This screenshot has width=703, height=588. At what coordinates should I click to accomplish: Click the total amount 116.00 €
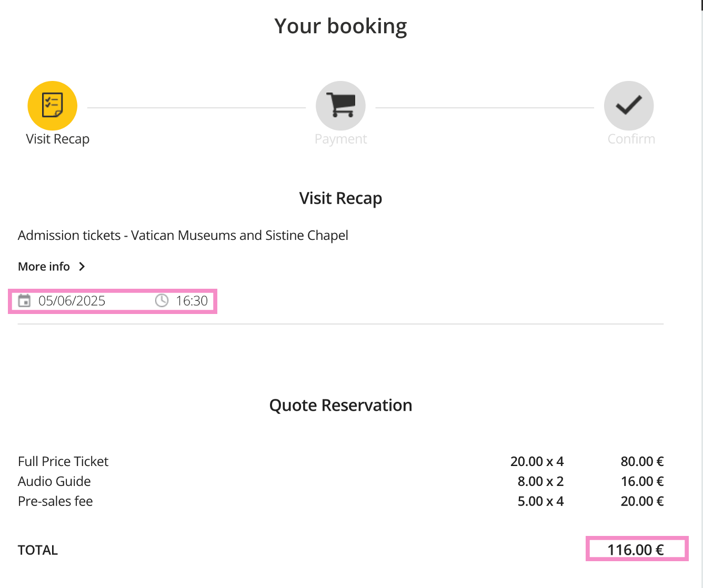click(636, 550)
